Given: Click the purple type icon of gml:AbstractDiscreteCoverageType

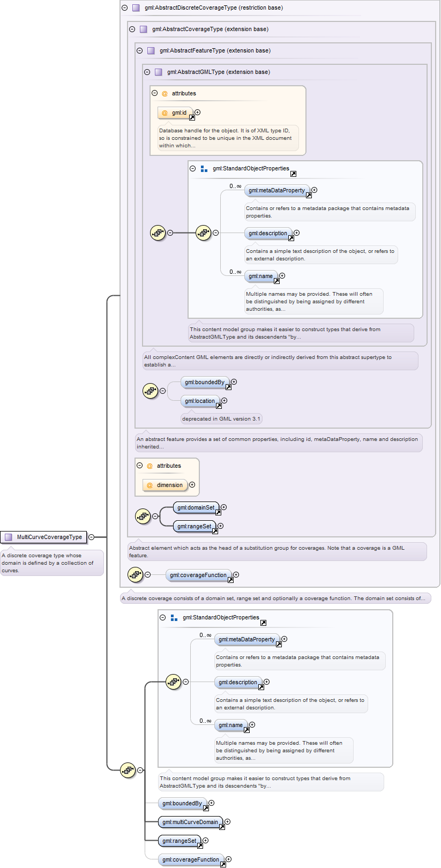Looking at the screenshot, I should pos(136,8).
